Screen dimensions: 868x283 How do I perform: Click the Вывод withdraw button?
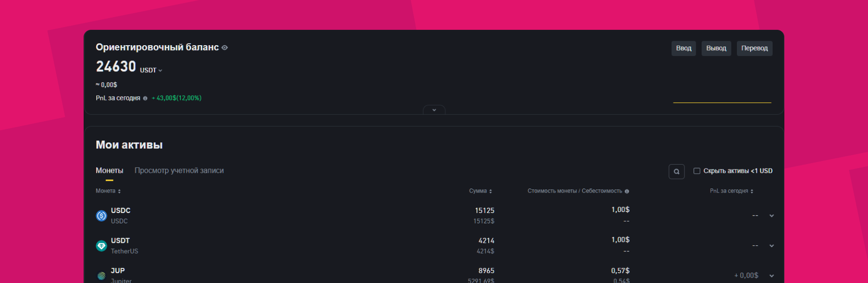716,48
